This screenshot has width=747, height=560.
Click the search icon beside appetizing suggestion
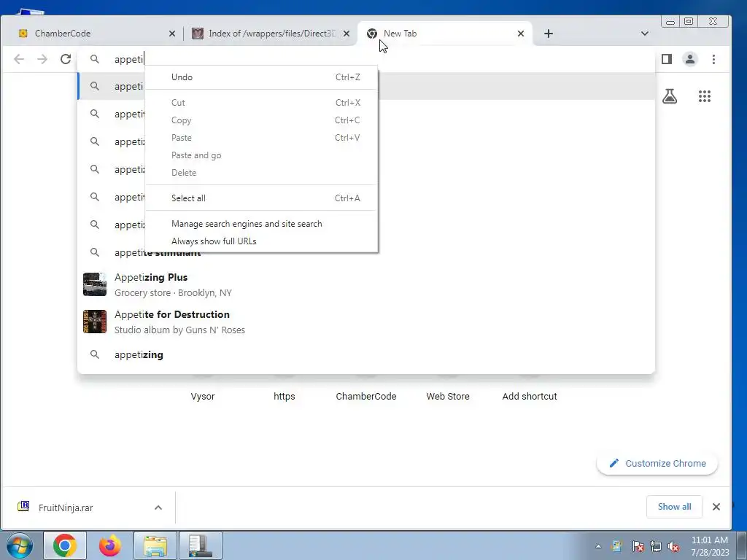(x=95, y=355)
